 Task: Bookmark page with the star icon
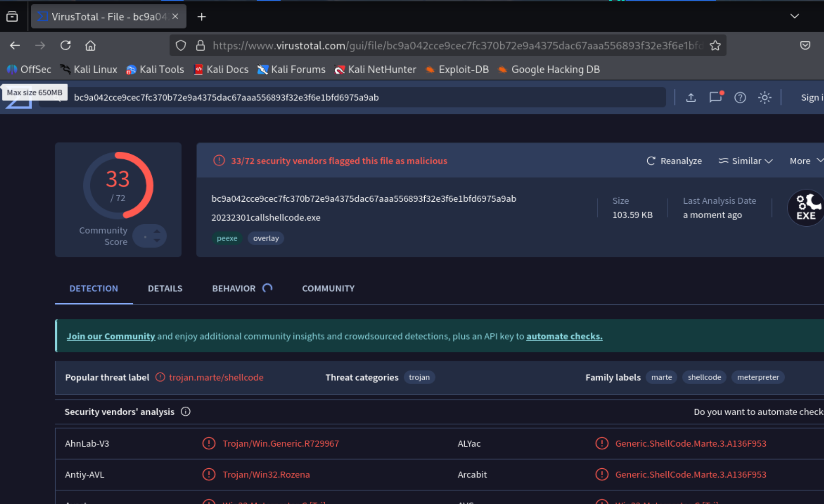coord(715,46)
